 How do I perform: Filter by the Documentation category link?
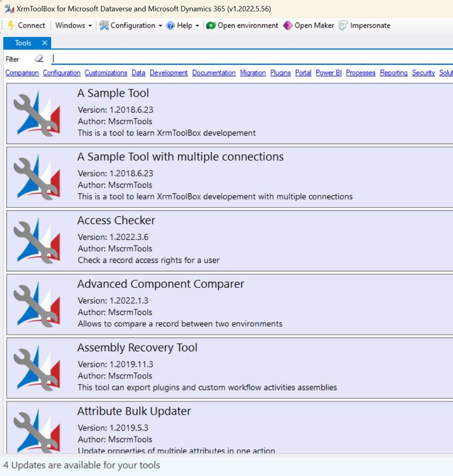coord(214,73)
